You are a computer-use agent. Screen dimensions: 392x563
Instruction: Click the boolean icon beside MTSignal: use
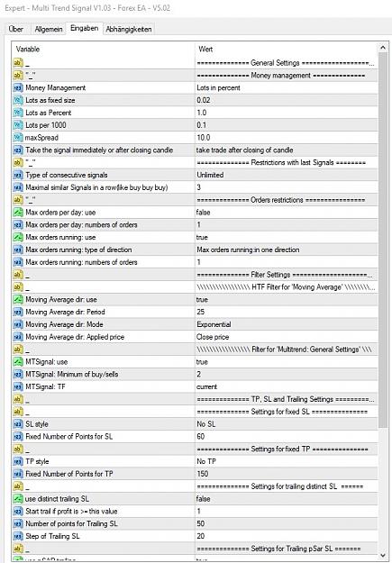click(18, 362)
